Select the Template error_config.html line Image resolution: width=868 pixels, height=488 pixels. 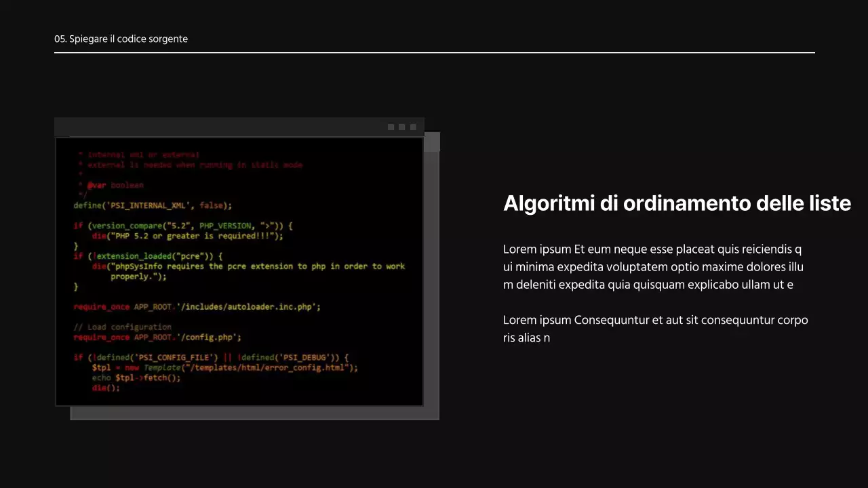(224, 367)
